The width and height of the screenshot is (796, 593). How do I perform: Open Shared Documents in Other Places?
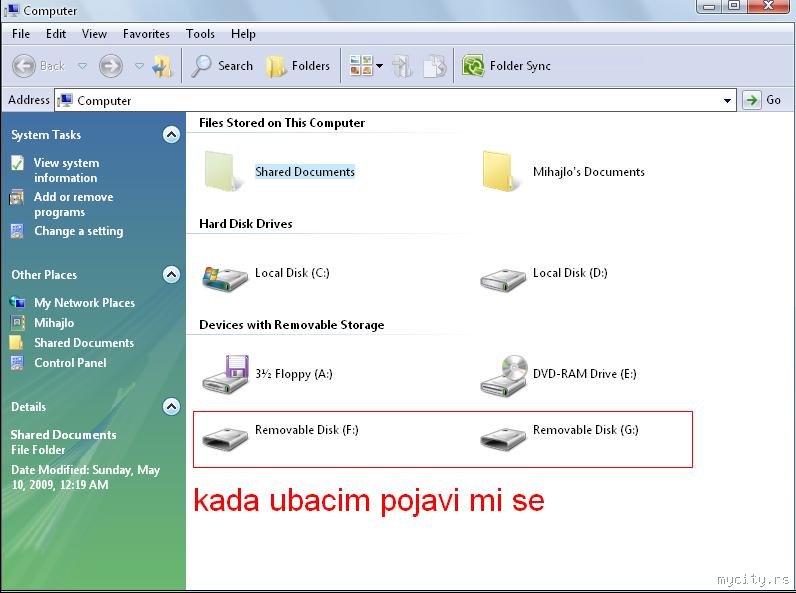pos(84,343)
